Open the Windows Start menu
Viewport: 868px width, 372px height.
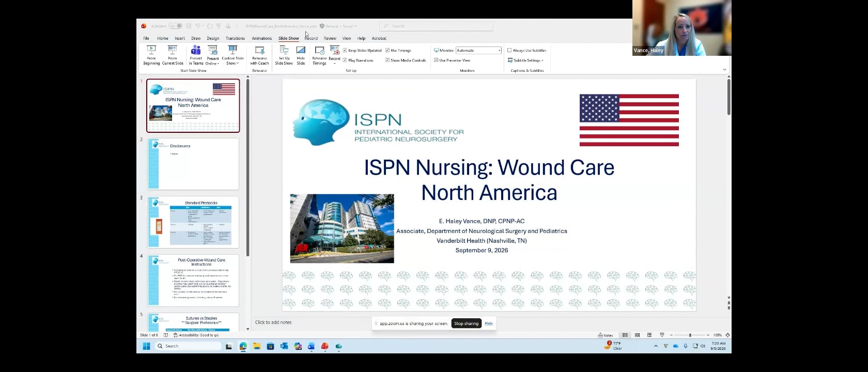pos(146,346)
